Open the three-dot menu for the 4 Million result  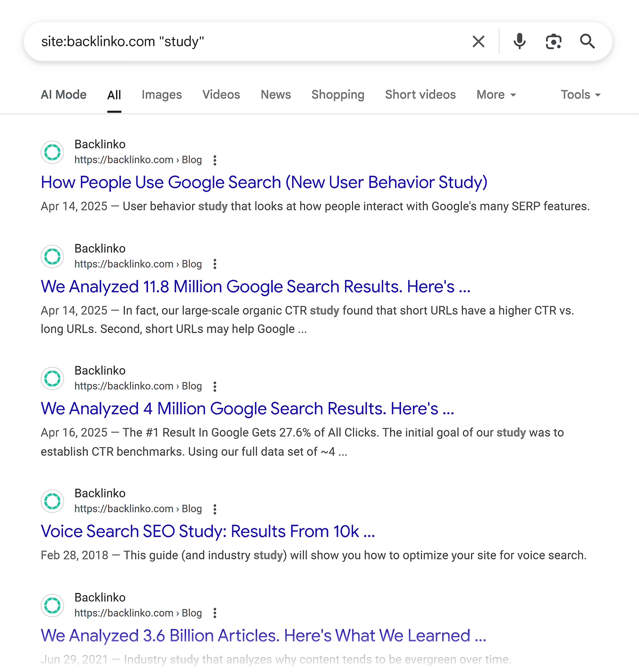215,386
